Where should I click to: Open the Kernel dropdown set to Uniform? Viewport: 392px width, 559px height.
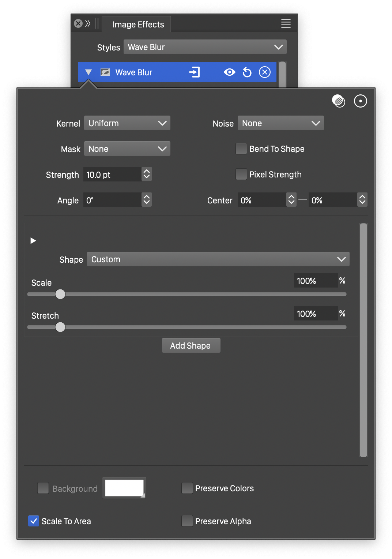tap(127, 123)
